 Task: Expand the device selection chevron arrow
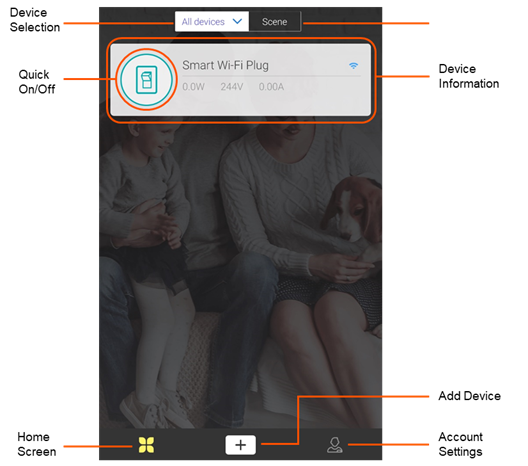(237, 22)
